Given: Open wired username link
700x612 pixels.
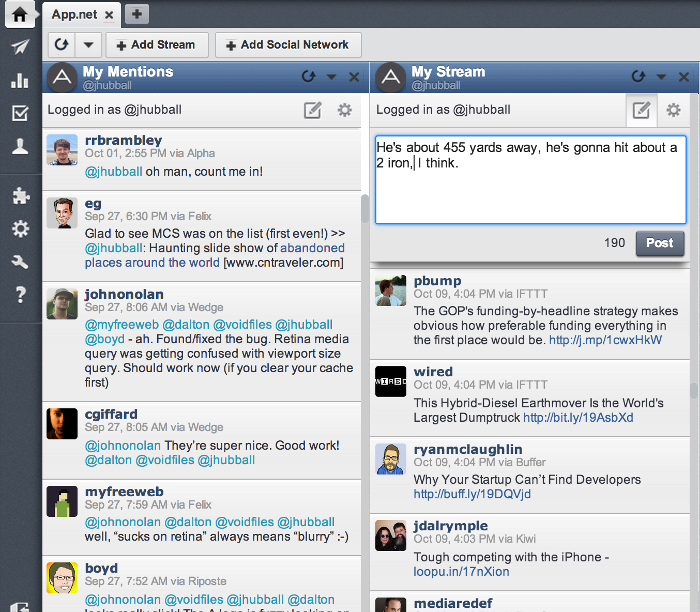Looking at the screenshot, I should (x=433, y=372).
